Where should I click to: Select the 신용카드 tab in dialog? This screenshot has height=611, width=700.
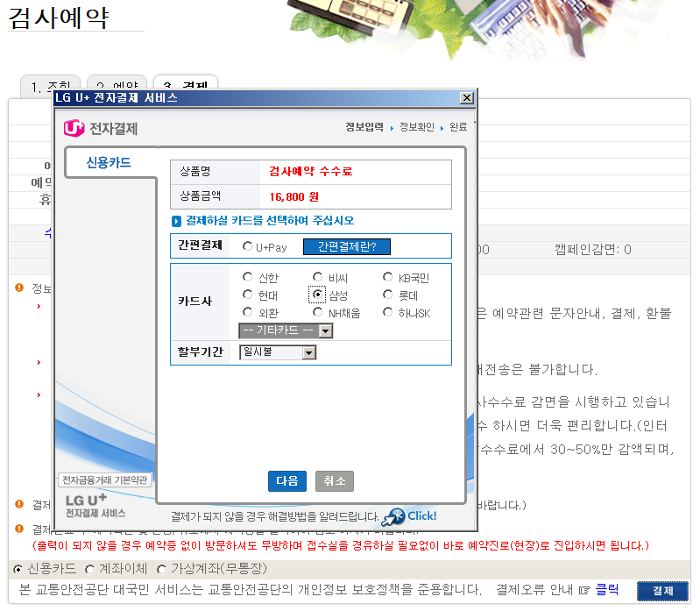(x=109, y=162)
